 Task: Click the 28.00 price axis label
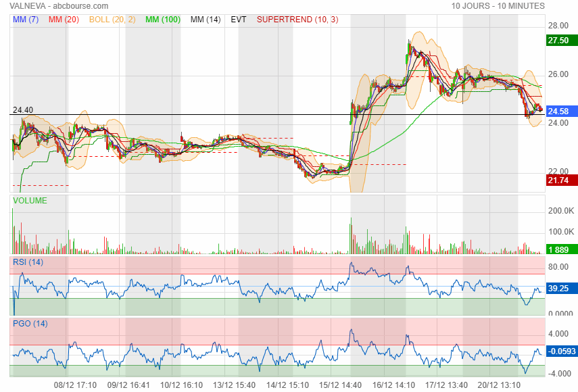558,26
